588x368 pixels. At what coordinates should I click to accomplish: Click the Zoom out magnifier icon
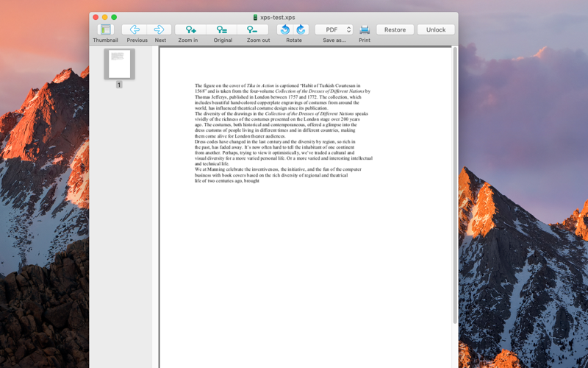(x=252, y=29)
